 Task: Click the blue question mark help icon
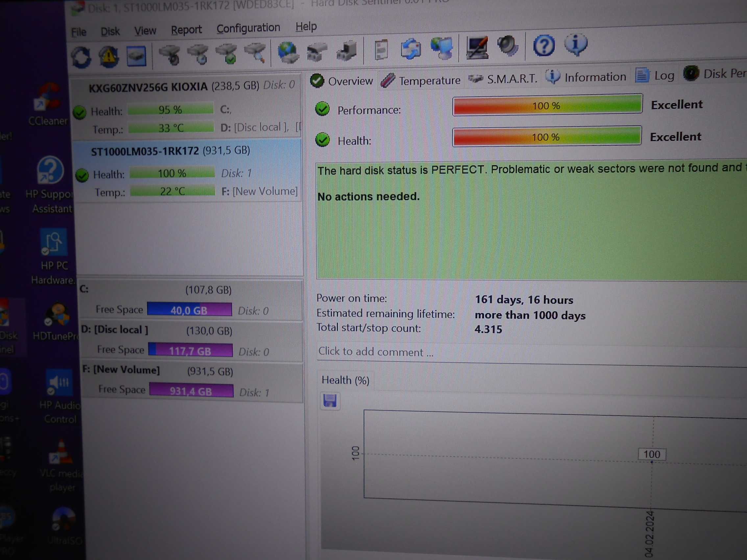[544, 46]
